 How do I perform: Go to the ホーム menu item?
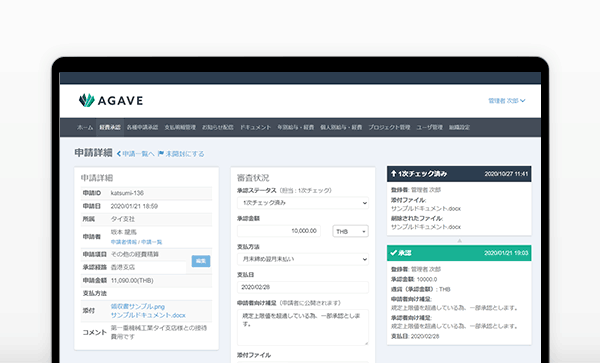tap(85, 127)
